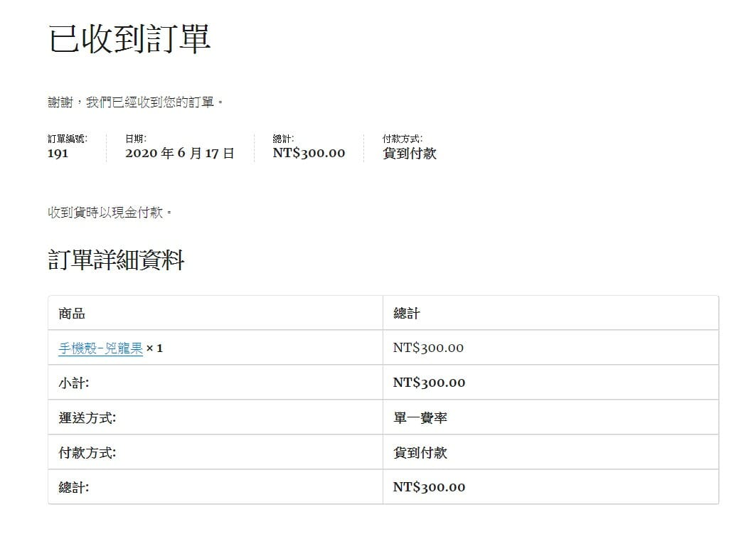The image size is (756, 544).
Task: Click the 總計 column header in table
Action: [x=406, y=313]
